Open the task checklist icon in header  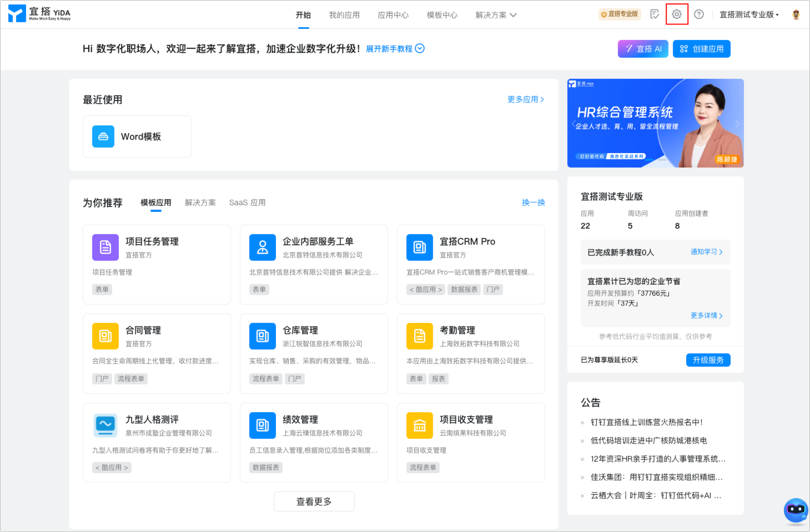[x=655, y=14]
